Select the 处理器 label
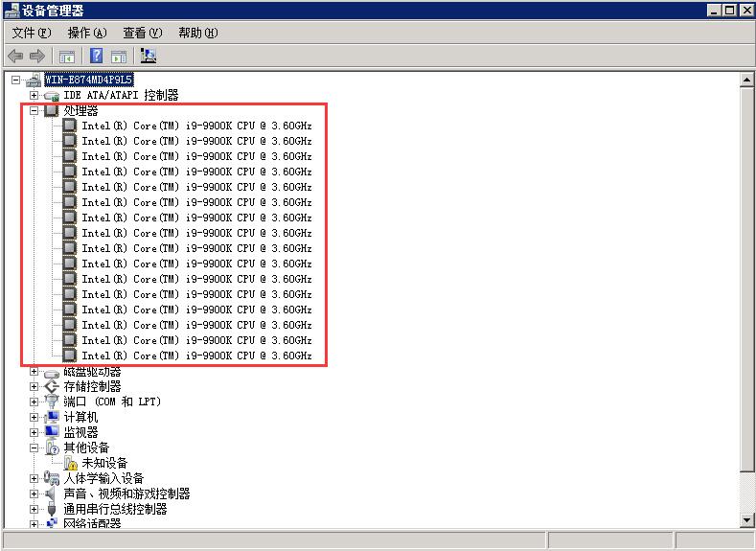The height and width of the screenshot is (551, 756). (80, 110)
